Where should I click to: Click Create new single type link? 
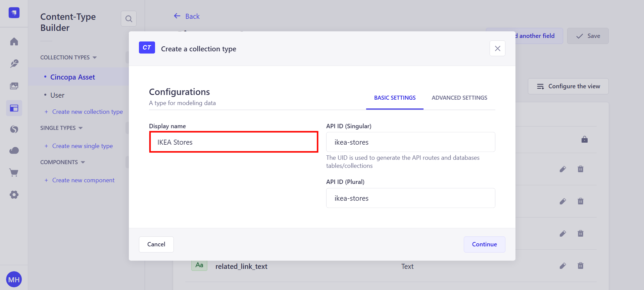click(x=79, y=146)
